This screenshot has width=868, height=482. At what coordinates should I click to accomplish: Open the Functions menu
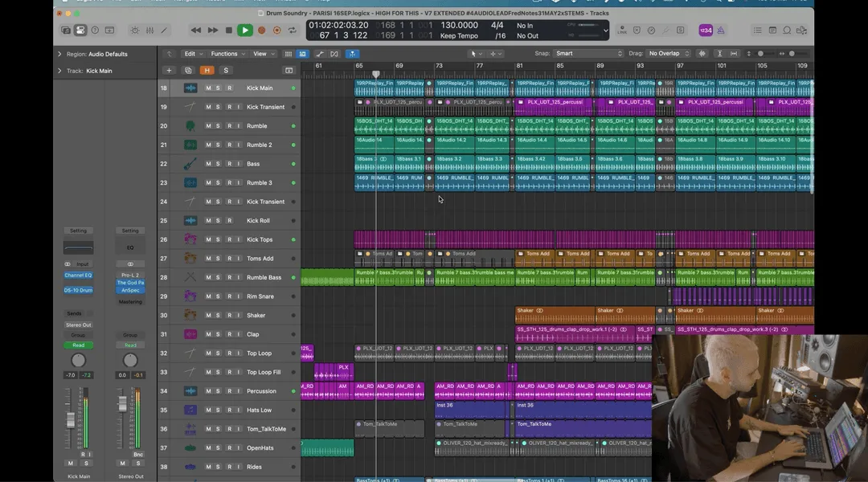[x=227, y=54]
